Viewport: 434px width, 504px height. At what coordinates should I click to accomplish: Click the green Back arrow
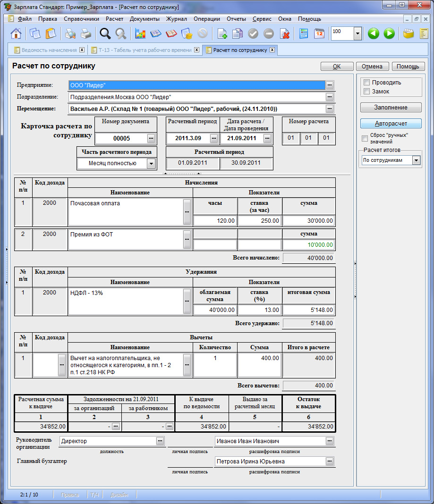click(x=373, y=34)
